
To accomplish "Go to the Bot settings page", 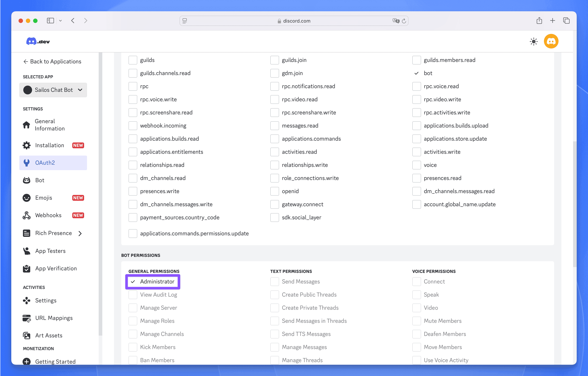I will tap(40, 180).
